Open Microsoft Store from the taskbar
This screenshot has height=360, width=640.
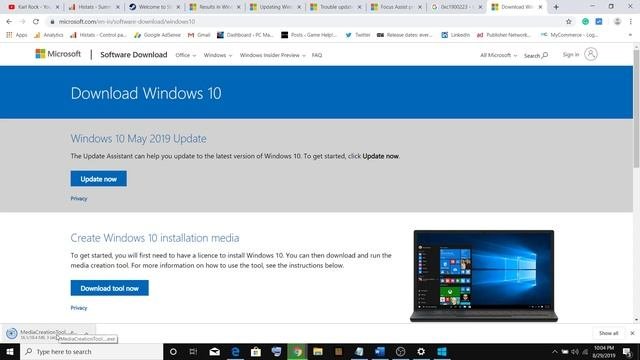coord(256,351)
